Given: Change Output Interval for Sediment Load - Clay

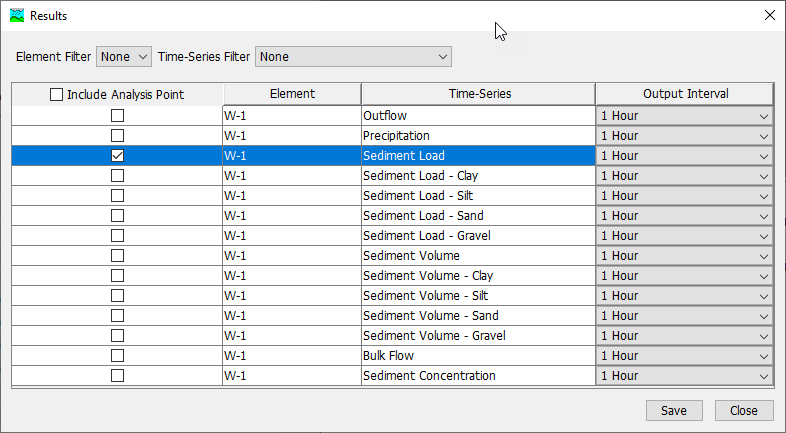Looking at the screenshot, I should tap(684, 176).
